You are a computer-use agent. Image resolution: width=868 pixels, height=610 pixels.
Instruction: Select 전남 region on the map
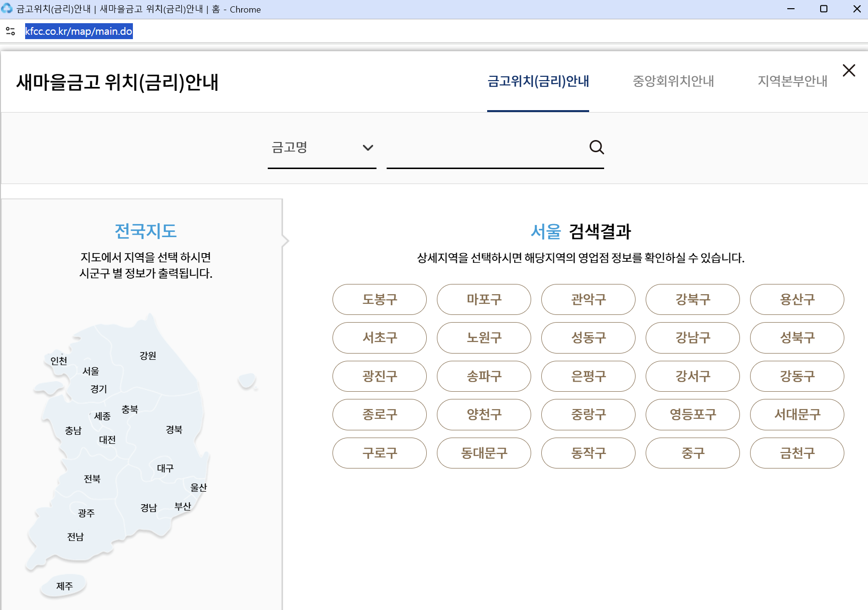(75, 537)
